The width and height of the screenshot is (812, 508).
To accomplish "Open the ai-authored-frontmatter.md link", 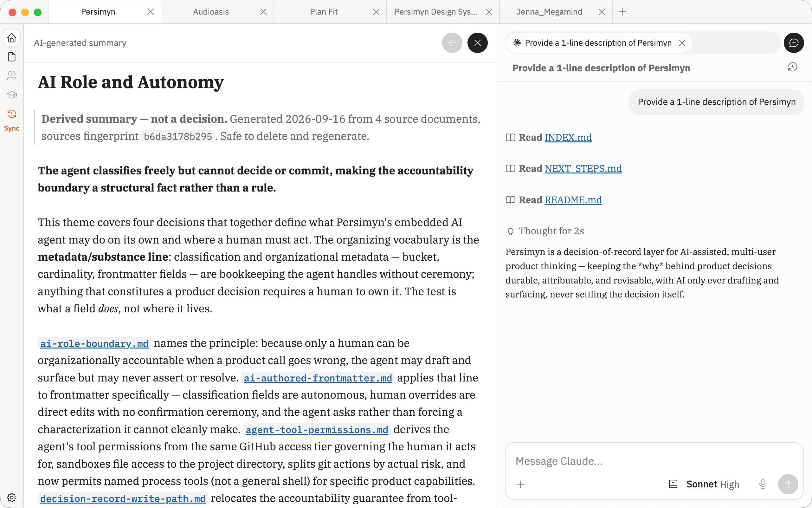I will pos(318,378).
